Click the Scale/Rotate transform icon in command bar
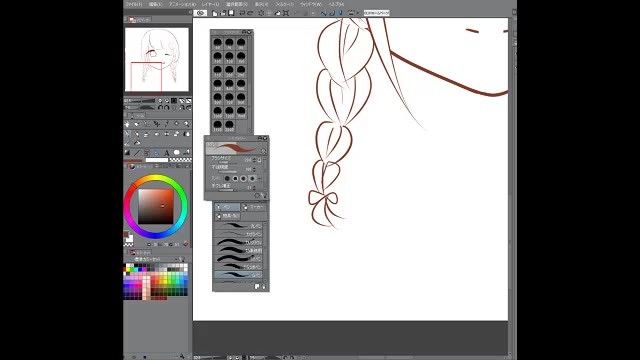The width and height of the screenshot is (640, 360). 286,13
